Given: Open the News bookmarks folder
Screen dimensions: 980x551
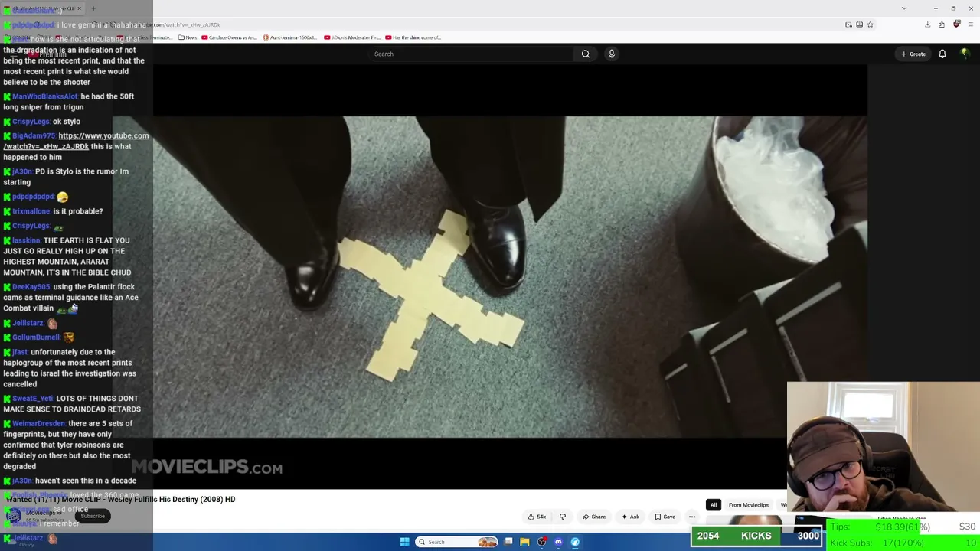Looking at the screenshot, I should (x=188, y=37).
